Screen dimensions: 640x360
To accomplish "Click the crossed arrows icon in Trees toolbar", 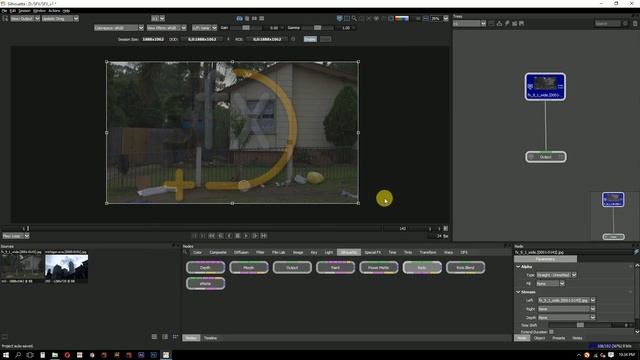I will pyautogui.click(x=514, y=24).
